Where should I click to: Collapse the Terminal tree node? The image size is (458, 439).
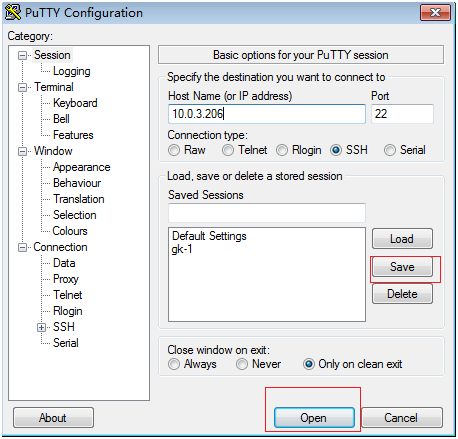click(22, 87)
